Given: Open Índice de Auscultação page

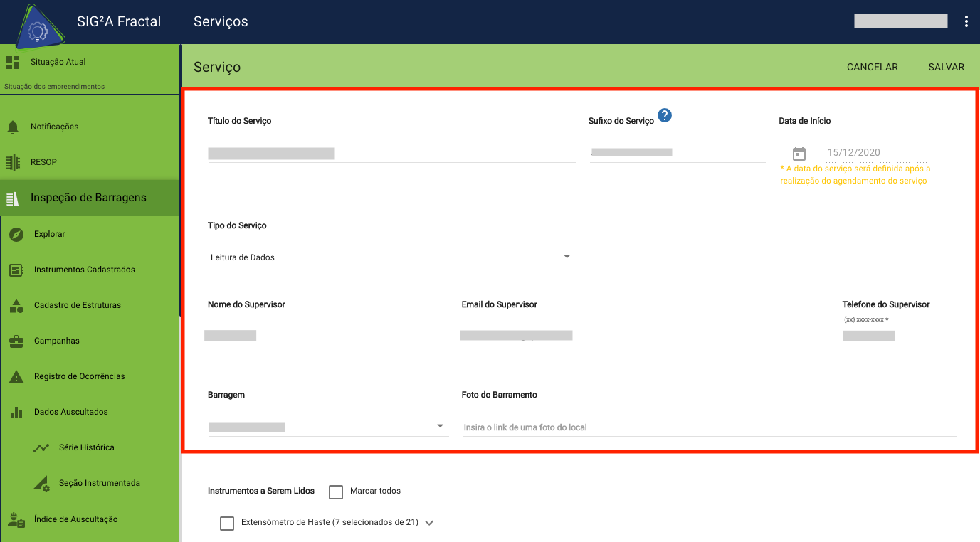Looking at the screenshot, I should [x=90, y=519].
